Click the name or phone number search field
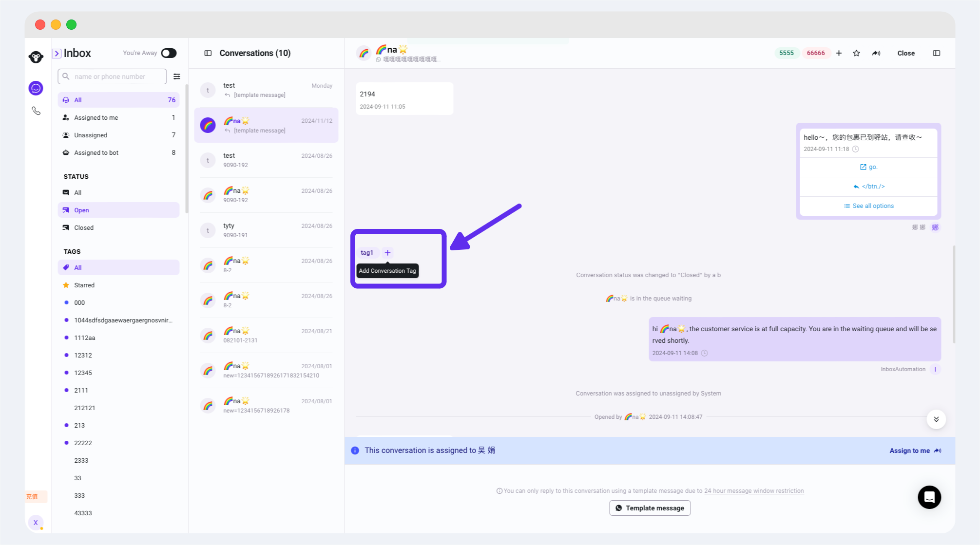980x545 pixels. coord(117,76)
